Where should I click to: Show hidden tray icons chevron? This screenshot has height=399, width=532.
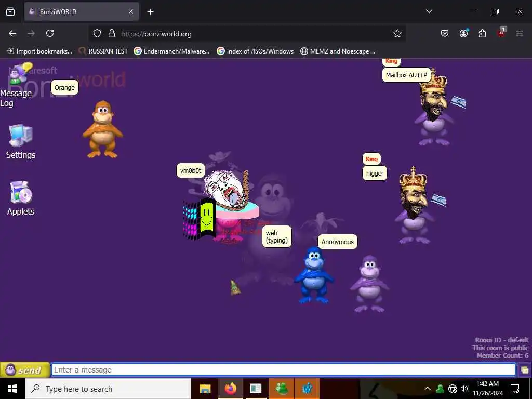(x=428, y=389)
